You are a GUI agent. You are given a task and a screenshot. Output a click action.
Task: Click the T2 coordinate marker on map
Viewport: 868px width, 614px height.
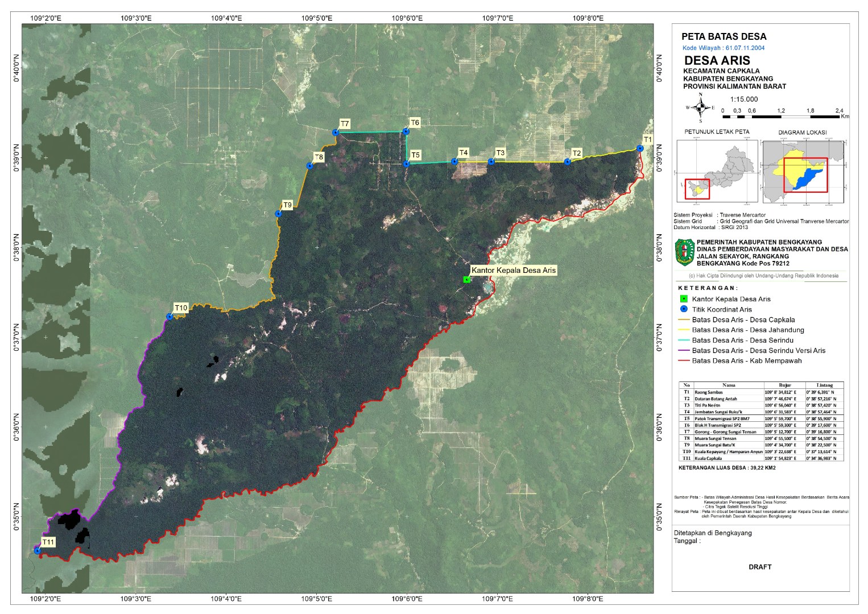[x=567, y=162]
